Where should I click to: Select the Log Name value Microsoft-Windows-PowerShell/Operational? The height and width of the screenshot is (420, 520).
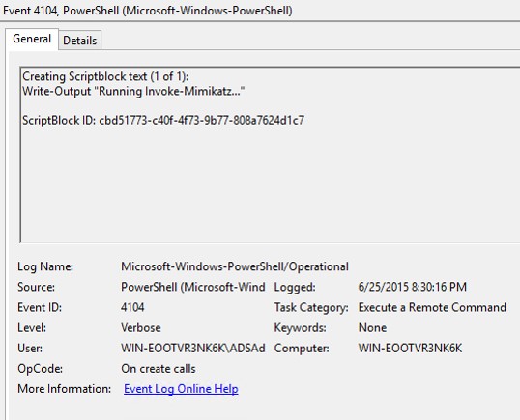click(x=235, y=266)
